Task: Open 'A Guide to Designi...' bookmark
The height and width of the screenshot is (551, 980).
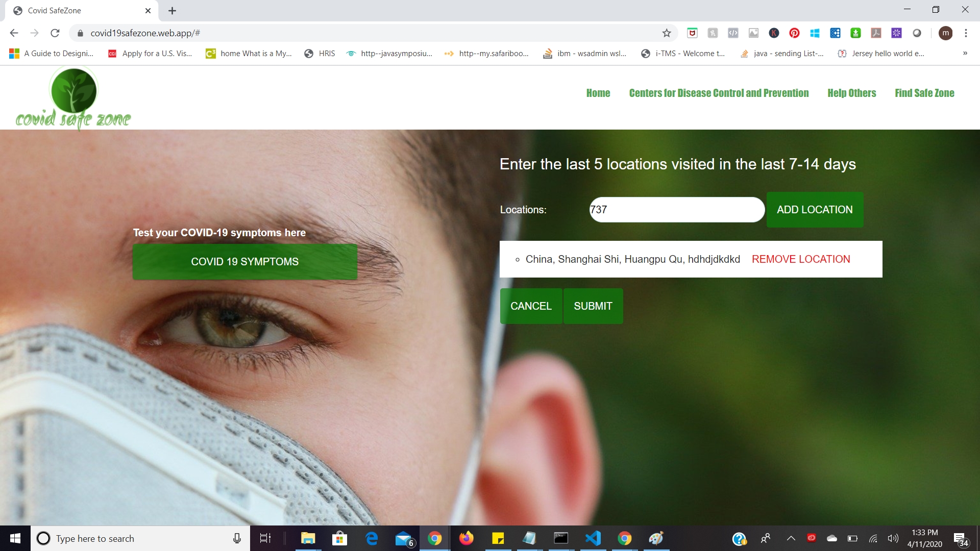Action: click(52, 53)
